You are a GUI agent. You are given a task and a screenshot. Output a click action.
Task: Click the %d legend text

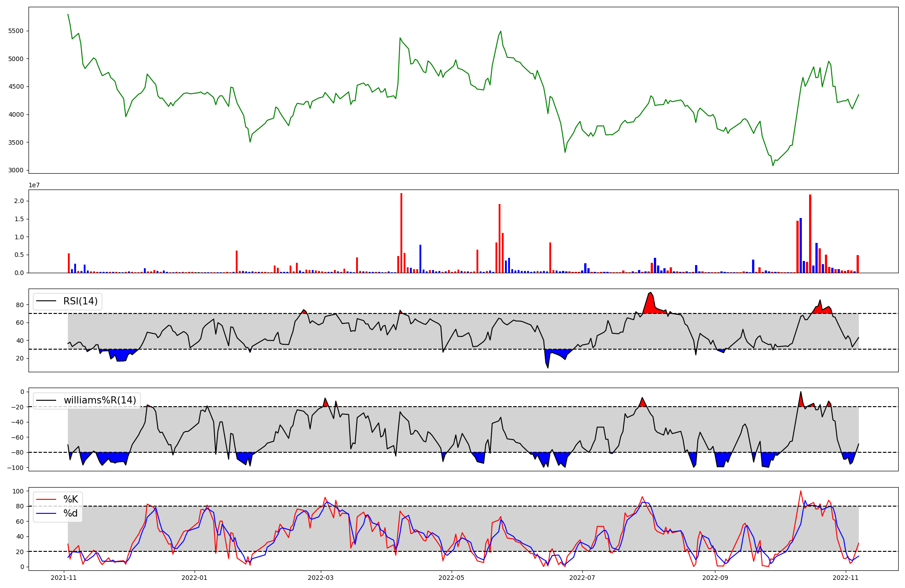71,513
